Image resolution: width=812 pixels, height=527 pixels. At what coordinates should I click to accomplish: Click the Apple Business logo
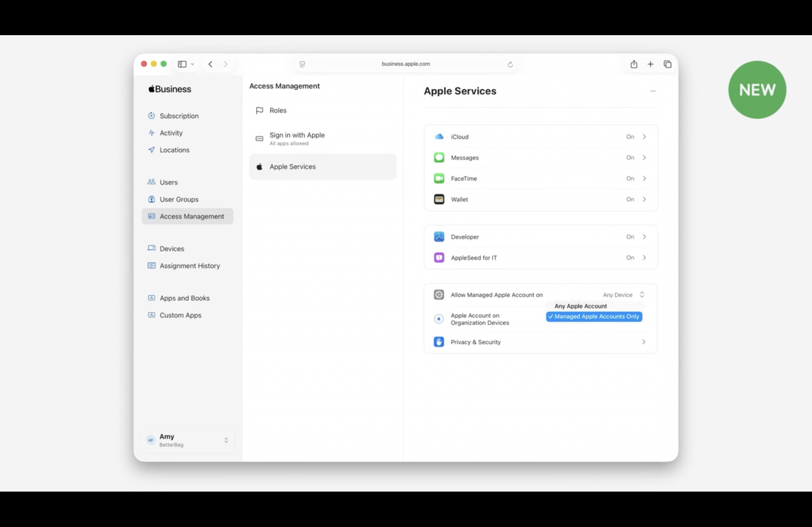169,89
